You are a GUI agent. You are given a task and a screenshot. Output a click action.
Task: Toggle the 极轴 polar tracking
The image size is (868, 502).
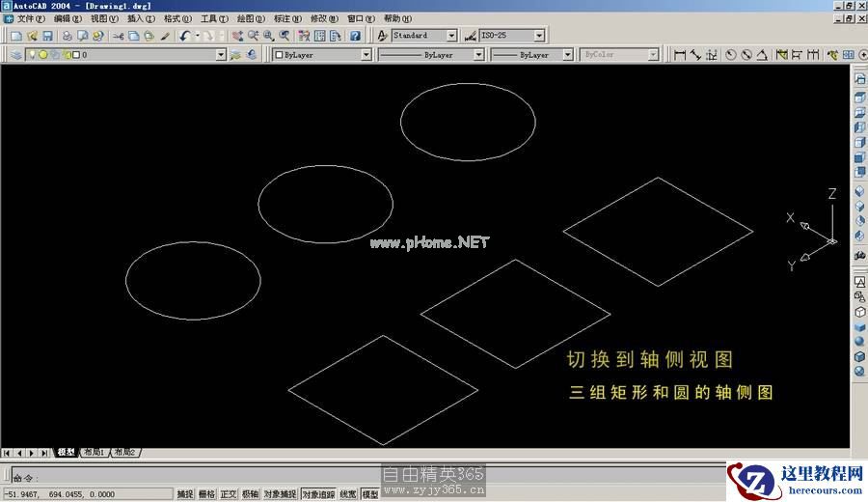coord(250,493)
